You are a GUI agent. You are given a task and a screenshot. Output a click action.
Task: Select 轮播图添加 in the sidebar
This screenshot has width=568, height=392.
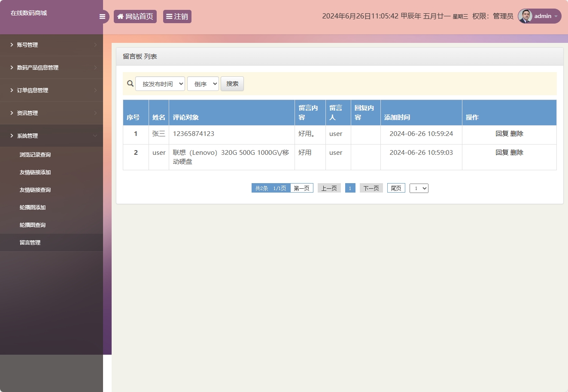pyautogui.click(x=31, y=207)
